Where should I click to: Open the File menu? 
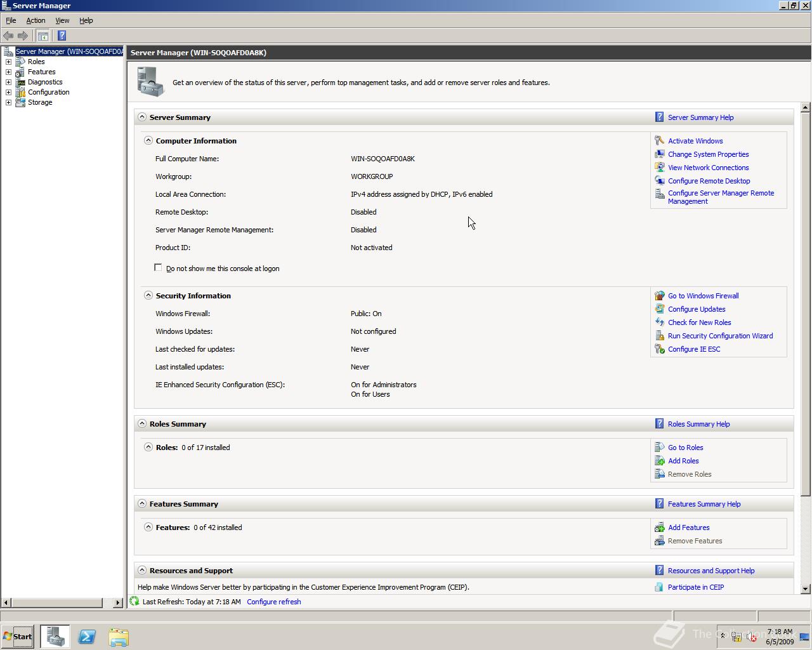click(x=11, y=20)
